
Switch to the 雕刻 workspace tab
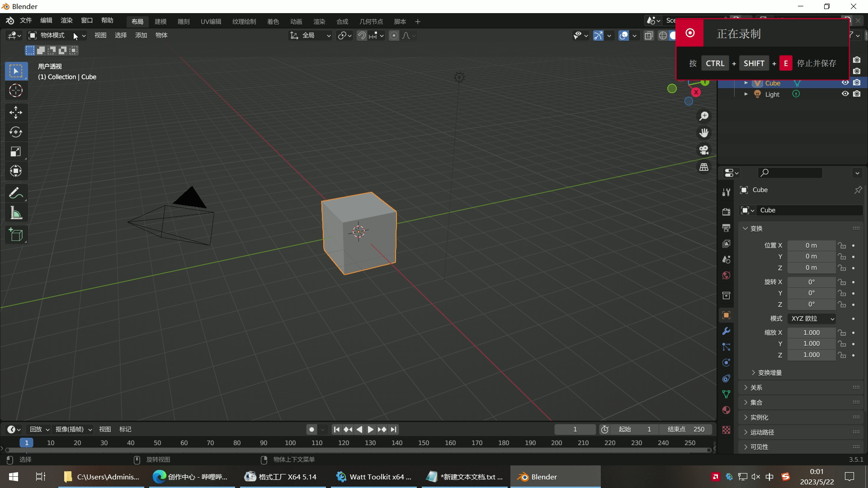click(184, 21)
